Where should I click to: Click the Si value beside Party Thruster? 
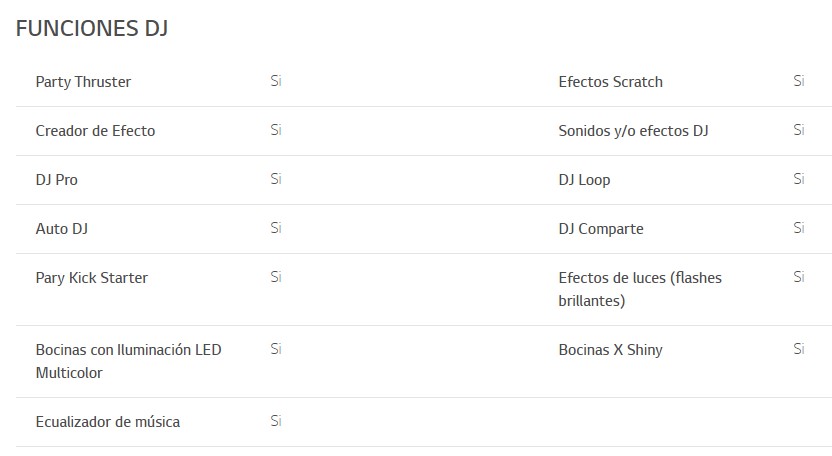pos(276,81)
